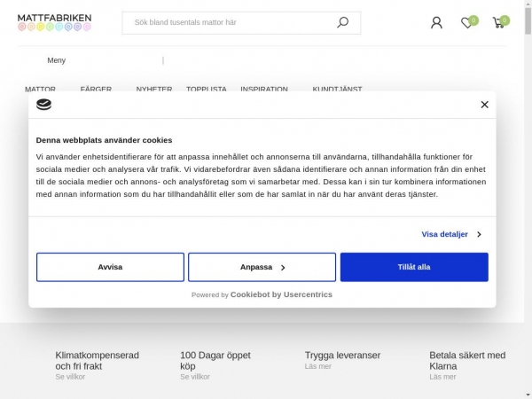Open the NYHETER menu item
The image size is (532, 399).
tap(154, 89)
